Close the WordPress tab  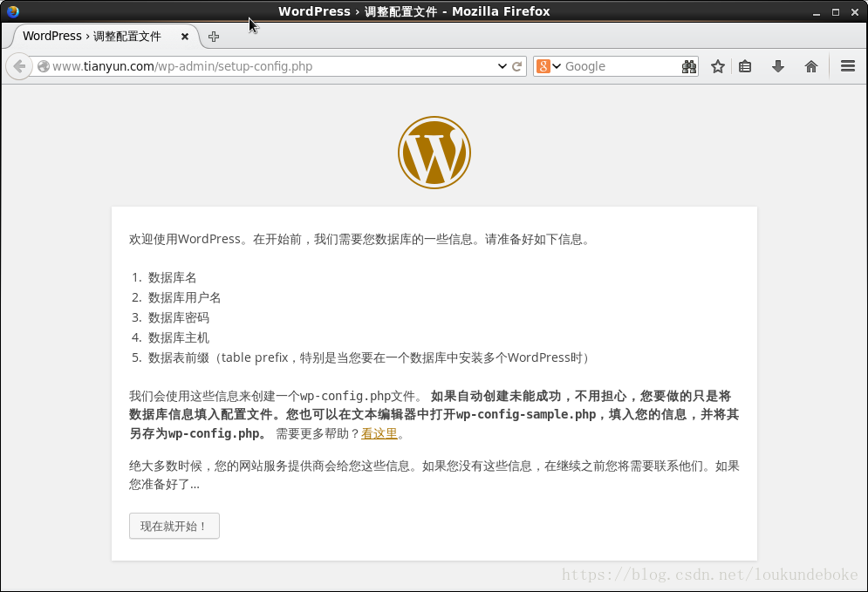(x=185, y=37)
